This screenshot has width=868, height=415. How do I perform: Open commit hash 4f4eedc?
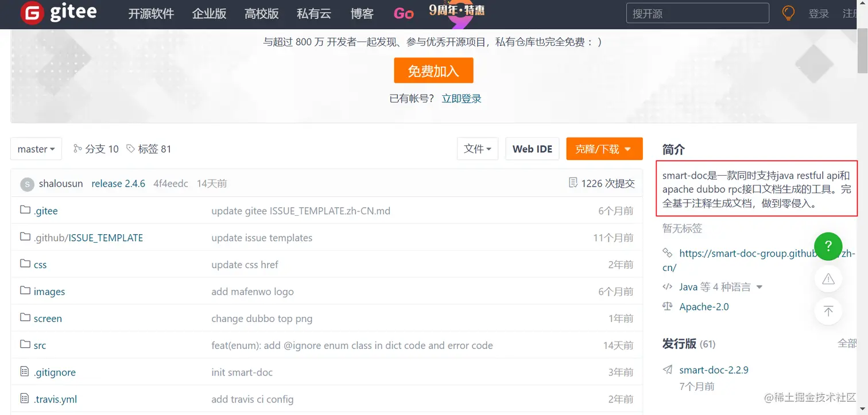tap(170, 184)
